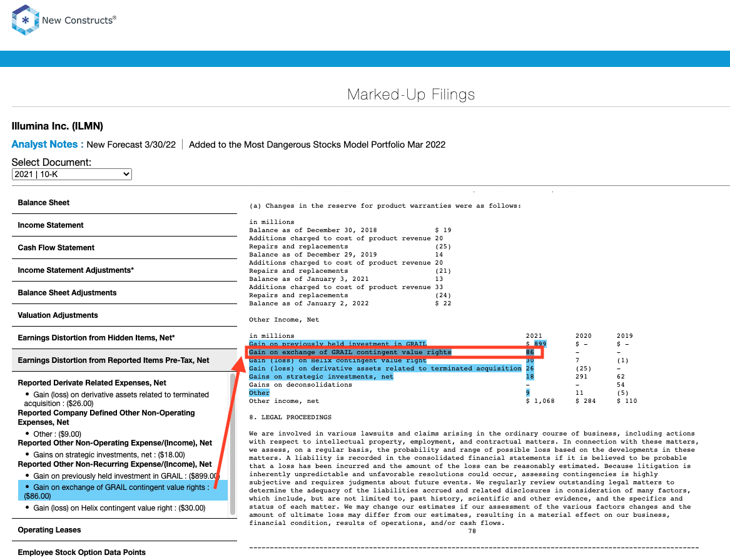This screenshot has width=730, height=560.
Task: Click the 'Reported Derivate Related Expenses, Net' heading
Action: [x=92, y=383]
